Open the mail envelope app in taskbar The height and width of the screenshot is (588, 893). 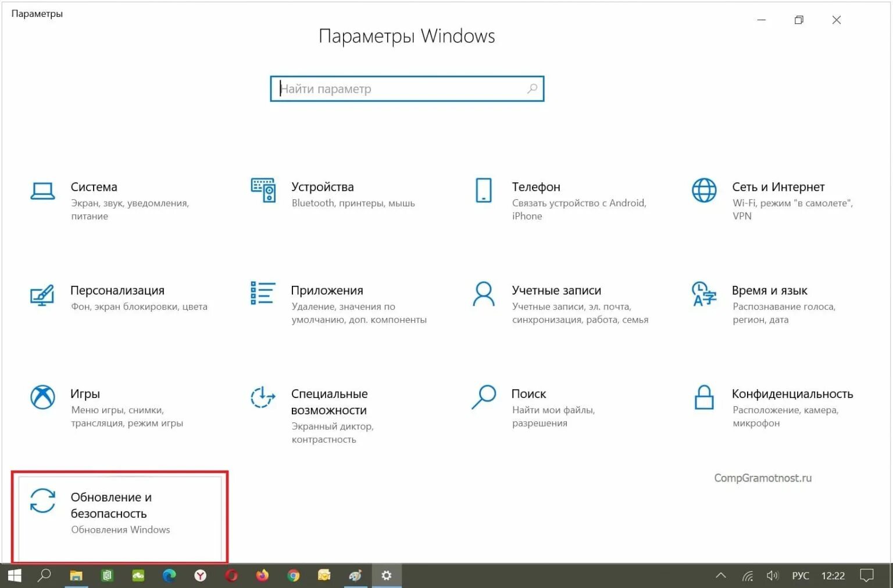click(324, 576)
